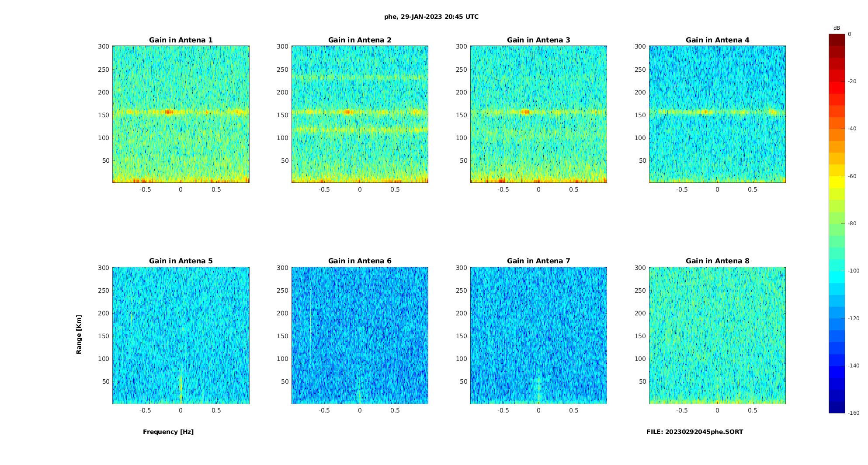The width and height of the screenshot is (868, 465).
Task: Click the -100 tick label on colorbar
Action: 854,271
